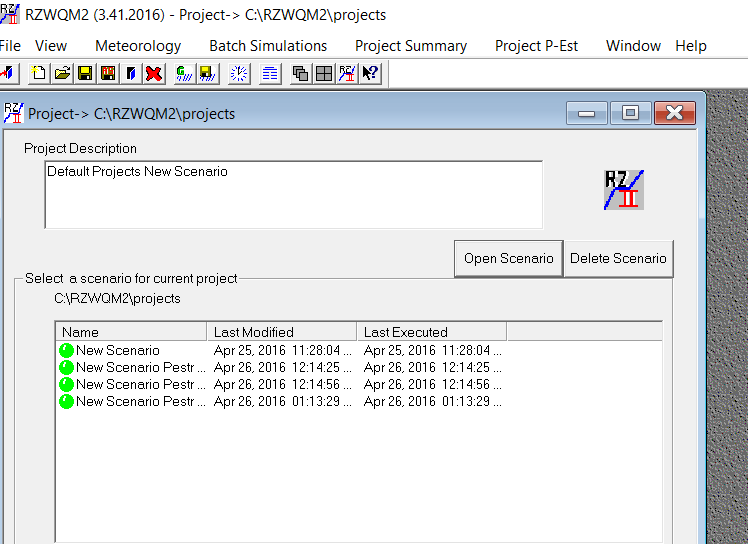Click the exit door icon in toolbar

pyautogui.click(x=9, y=73)
